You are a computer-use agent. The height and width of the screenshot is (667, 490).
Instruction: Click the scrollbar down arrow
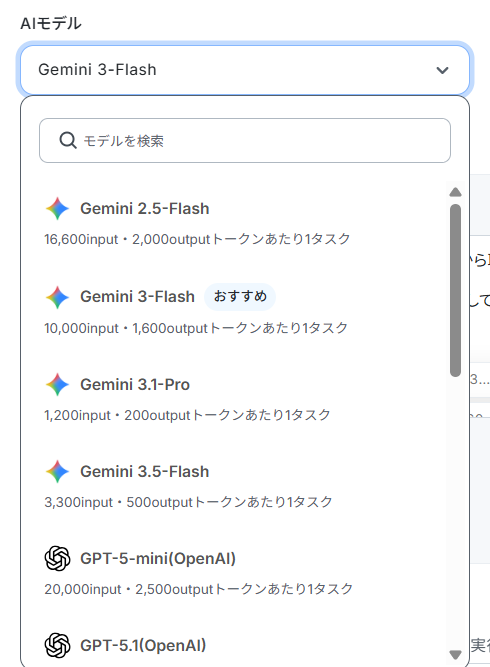[455, 654]
